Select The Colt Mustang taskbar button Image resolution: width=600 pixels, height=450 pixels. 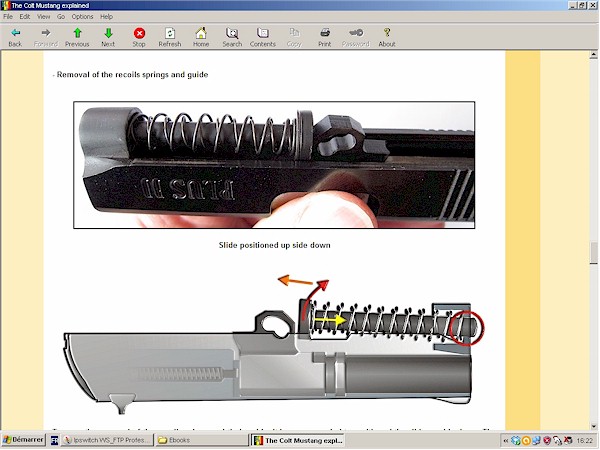pyautogui.click(x=298, y=440)
